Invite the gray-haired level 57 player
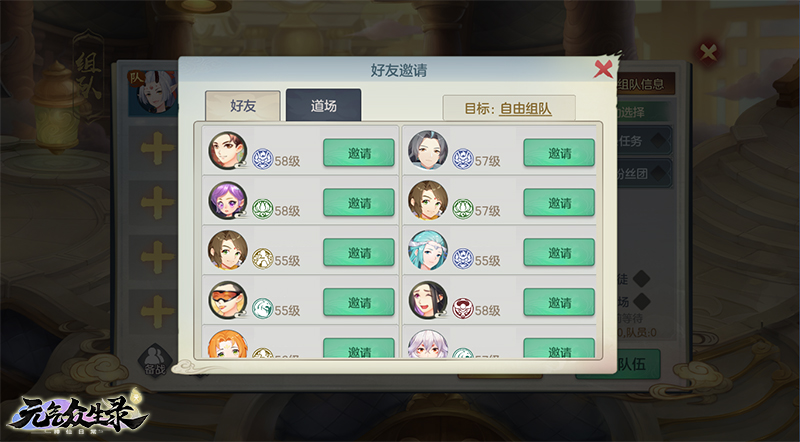 (x=559, y=153)
